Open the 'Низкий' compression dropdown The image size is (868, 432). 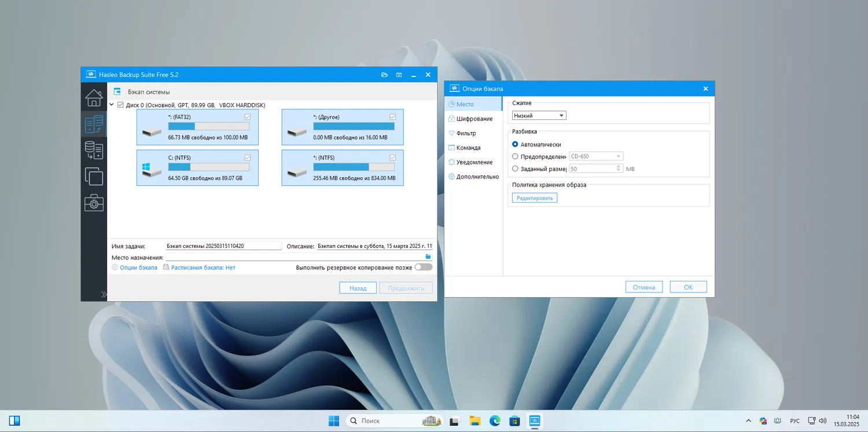tap(539, 116)
